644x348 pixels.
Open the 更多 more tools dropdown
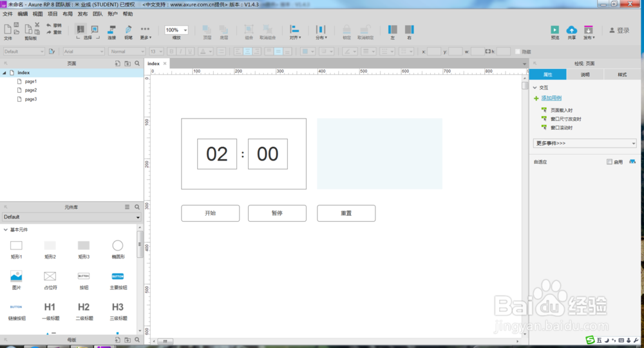(146, 32)
